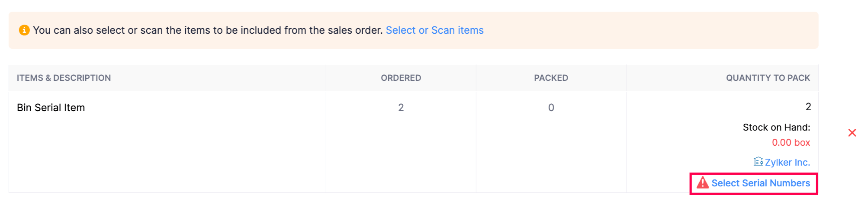Screen dimensions: 868x224
Task: Open the Select or Scan items link
Action: (434, 30)
